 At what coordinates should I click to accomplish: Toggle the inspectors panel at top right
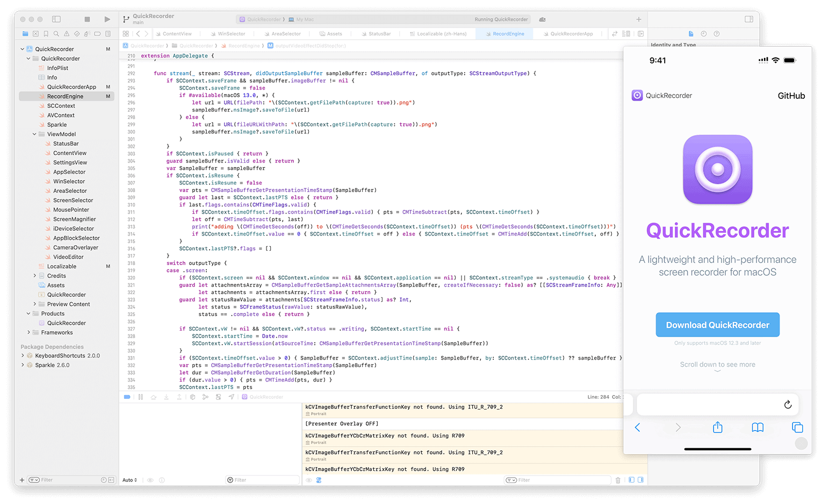[x=749, y=19]
